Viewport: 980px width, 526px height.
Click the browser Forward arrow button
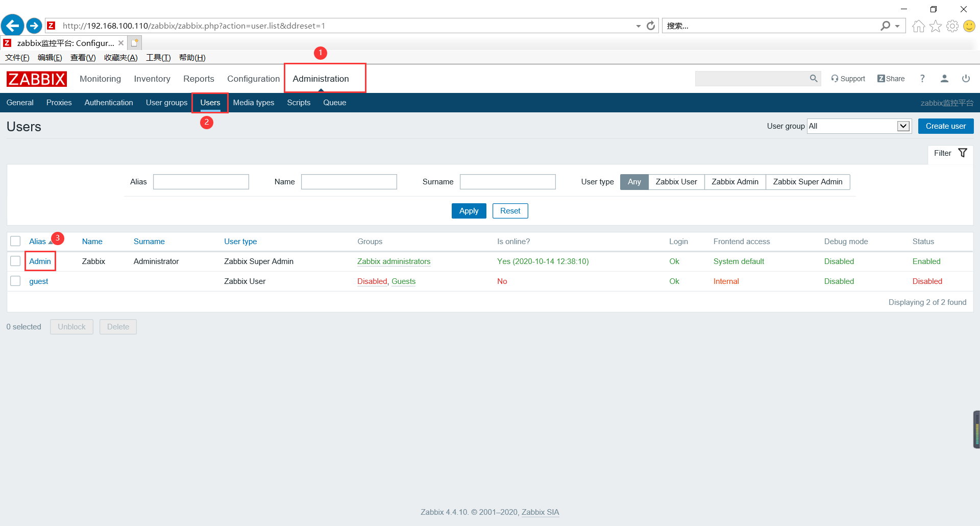[x=34, y=26]
